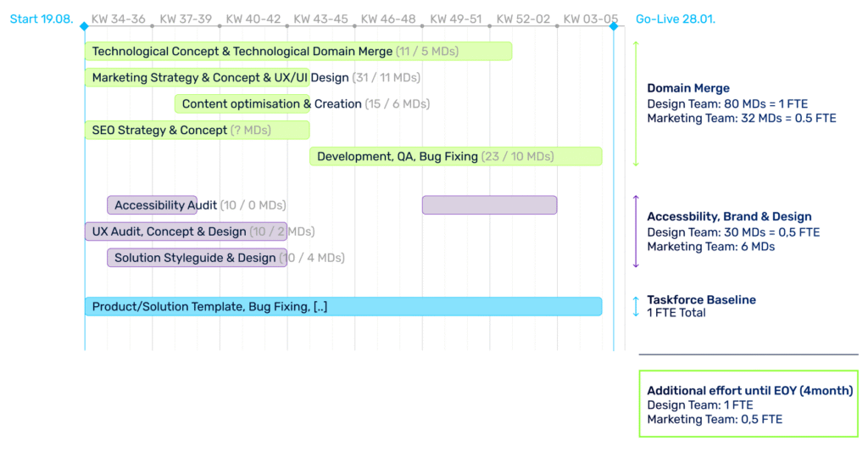
Task: Click the Go-Live diamond marker on timeline
Action: [614, 27]
